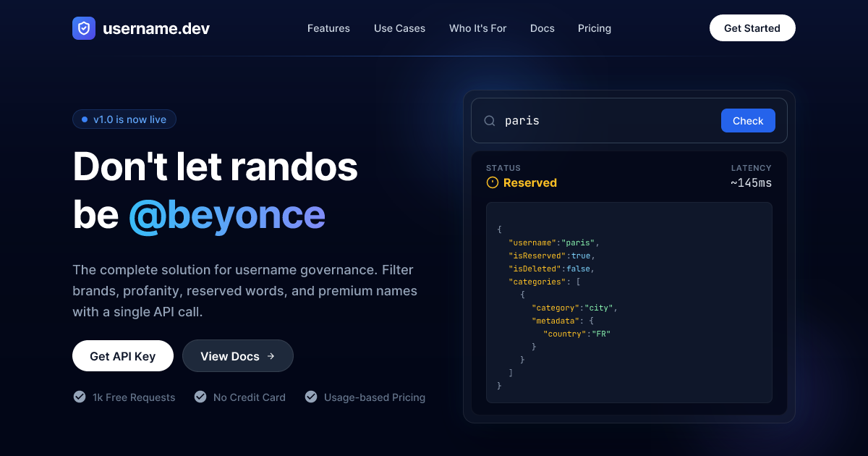Click the STATUS label

pos(503,168)
